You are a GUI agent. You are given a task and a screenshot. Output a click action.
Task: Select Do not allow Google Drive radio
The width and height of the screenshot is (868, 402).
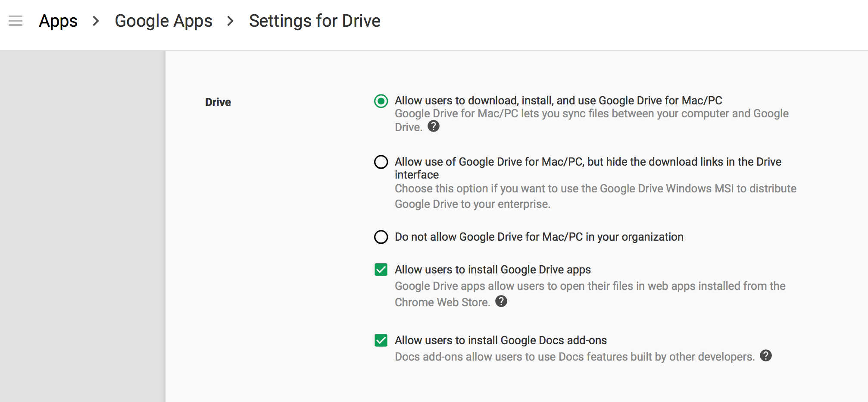(381, 237)
